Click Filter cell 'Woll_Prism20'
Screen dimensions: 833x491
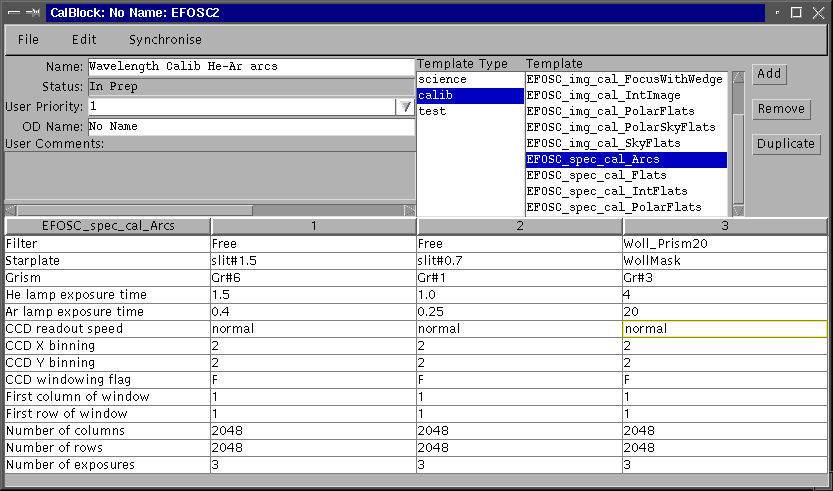pos(725,244)
